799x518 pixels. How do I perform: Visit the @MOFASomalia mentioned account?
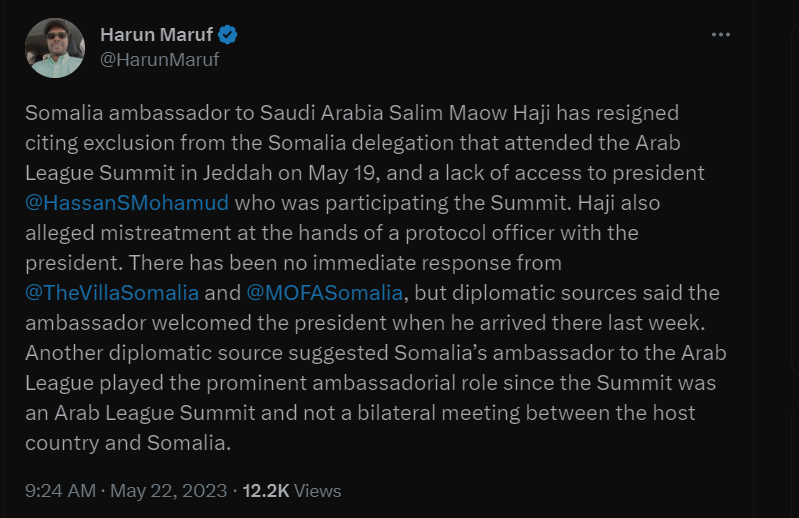pyautogui.click(x=325, y=293)
